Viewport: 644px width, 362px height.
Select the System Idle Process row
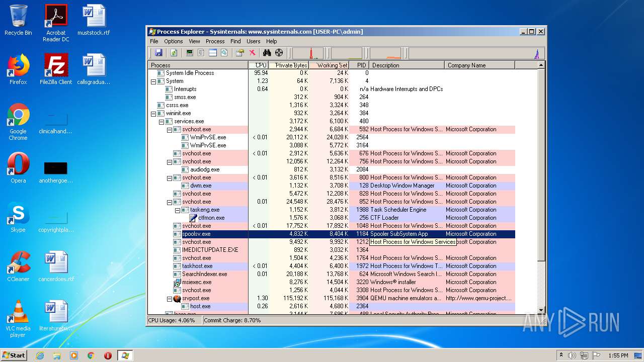332,73
